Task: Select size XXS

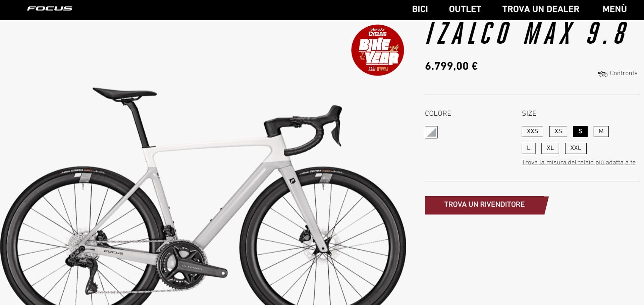Action: [x=532, y=131]
